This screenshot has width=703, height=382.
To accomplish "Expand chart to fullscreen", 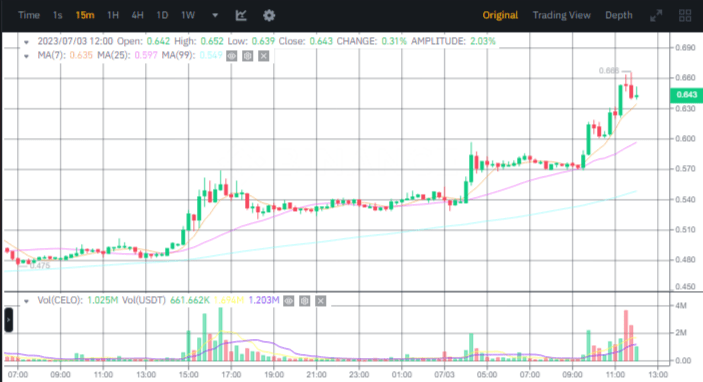I will (656, 16).
